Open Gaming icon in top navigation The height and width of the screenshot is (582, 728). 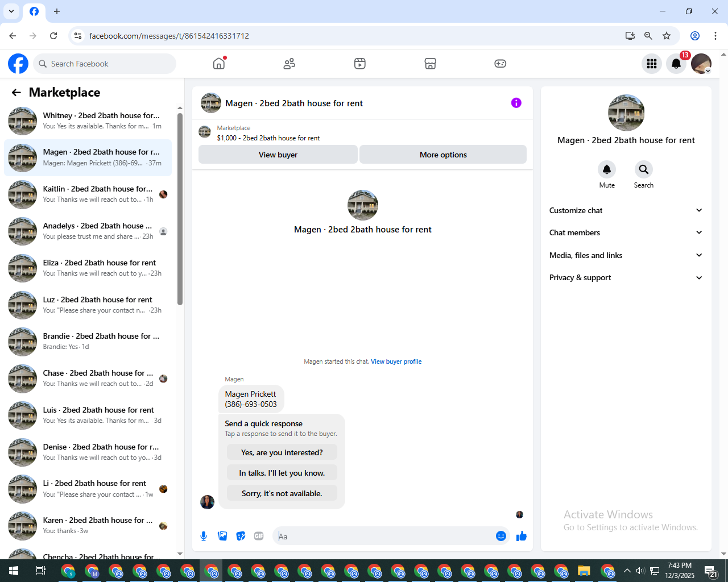coord(500,64)
